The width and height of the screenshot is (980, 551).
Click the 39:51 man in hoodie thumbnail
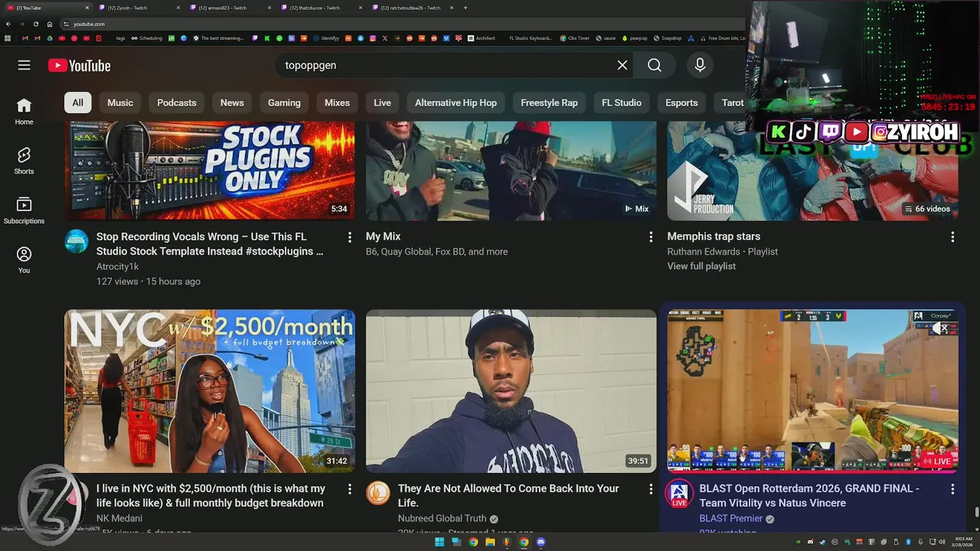pos(511,391)
